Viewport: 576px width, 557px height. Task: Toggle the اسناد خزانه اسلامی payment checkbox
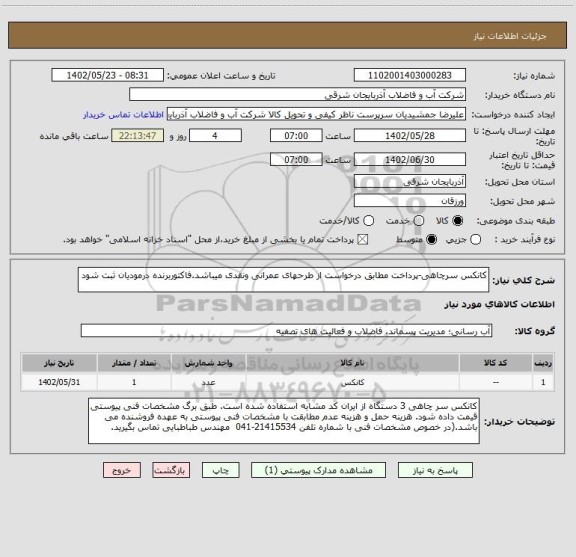click(x=363, y=240)
